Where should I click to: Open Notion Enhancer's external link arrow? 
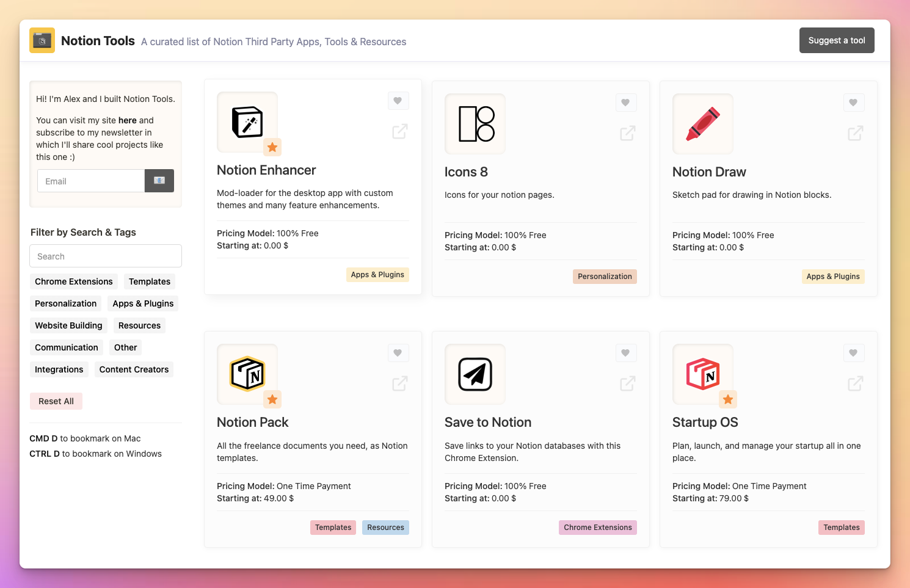pos(399,131)
